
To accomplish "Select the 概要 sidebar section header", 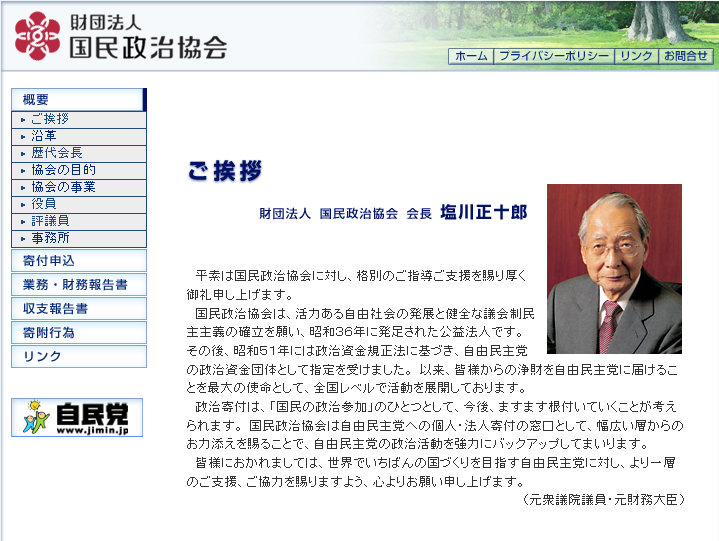I will click(x=79, y=99).
